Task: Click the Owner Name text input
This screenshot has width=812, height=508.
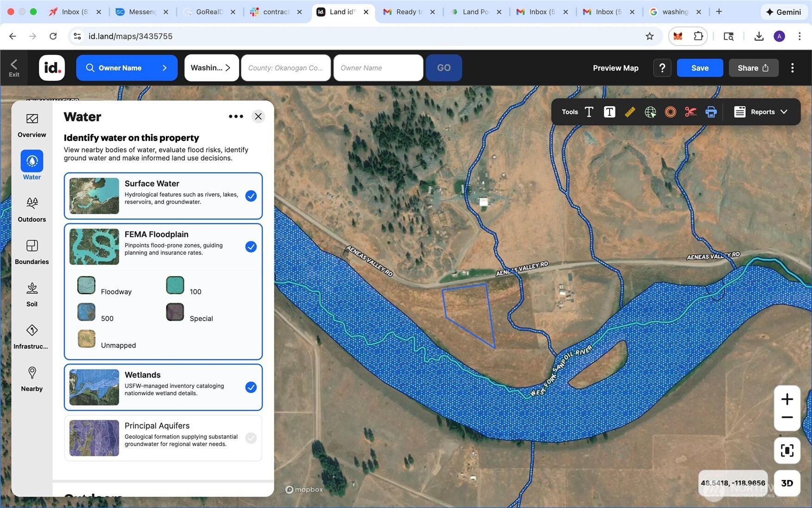Action: click(378, 68)
